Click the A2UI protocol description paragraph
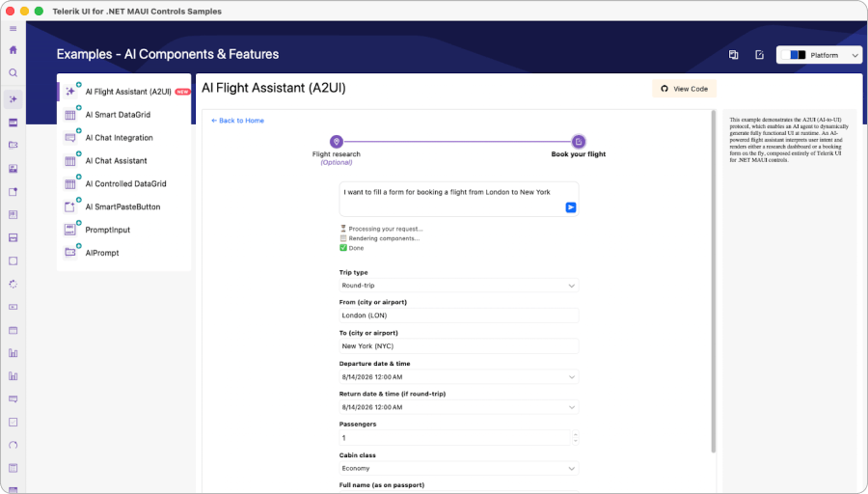Viewport: 868px width, 494px height. coord(789,140)
